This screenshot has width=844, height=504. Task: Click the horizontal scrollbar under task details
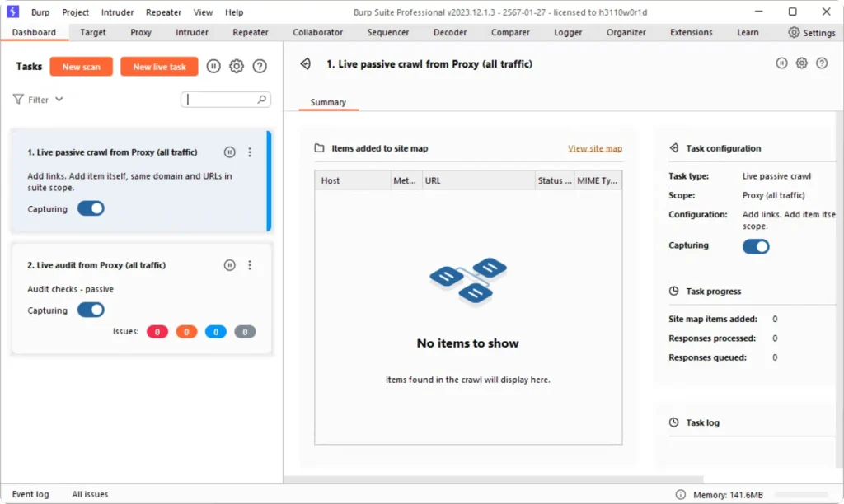(x=493, y=479)
